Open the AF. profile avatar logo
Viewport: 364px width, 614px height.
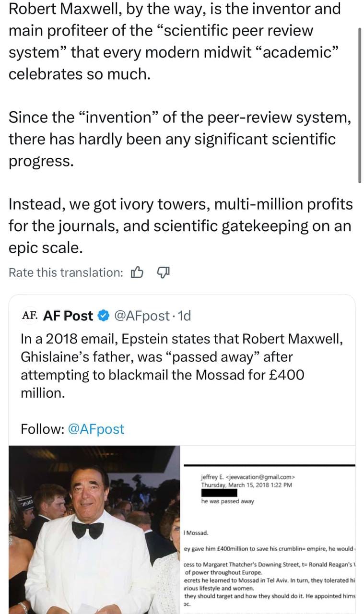[30, 315]
